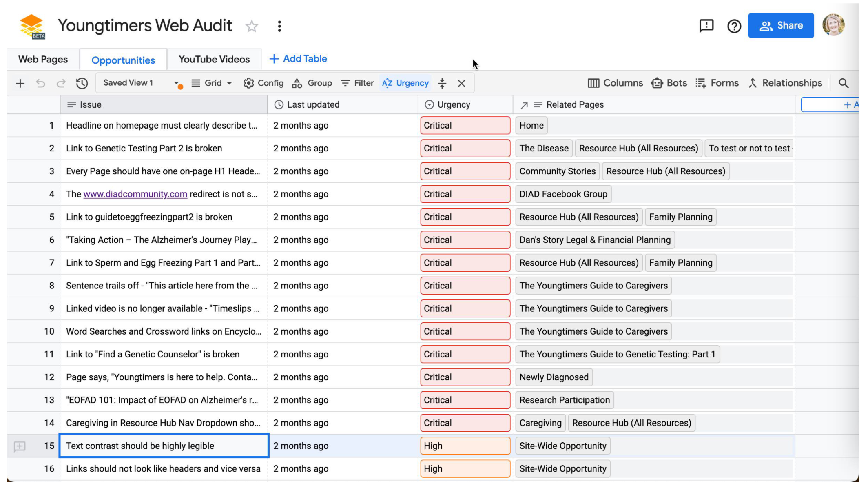This screenshot has height=488, width=868.
Task: Click the Newly Diagnosed chip
Action: click(x=554, y=377)
